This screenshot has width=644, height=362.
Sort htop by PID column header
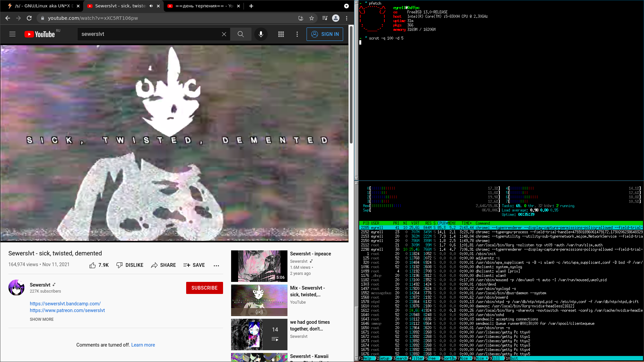click(366, 223)
